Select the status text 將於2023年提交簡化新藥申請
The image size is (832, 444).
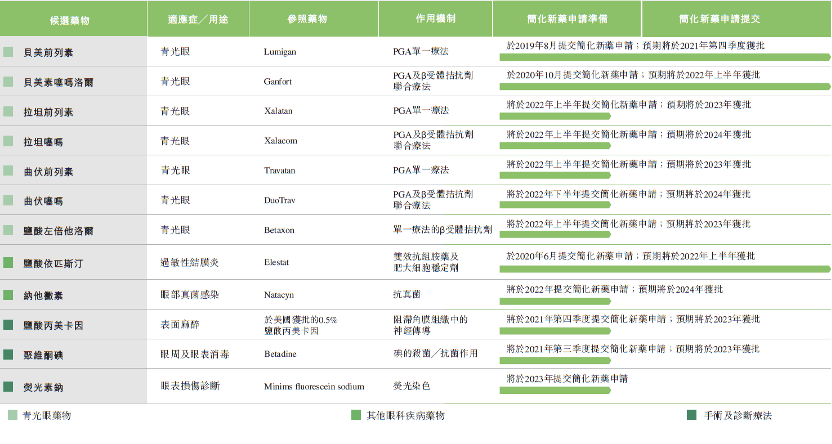tap(567, 379)
